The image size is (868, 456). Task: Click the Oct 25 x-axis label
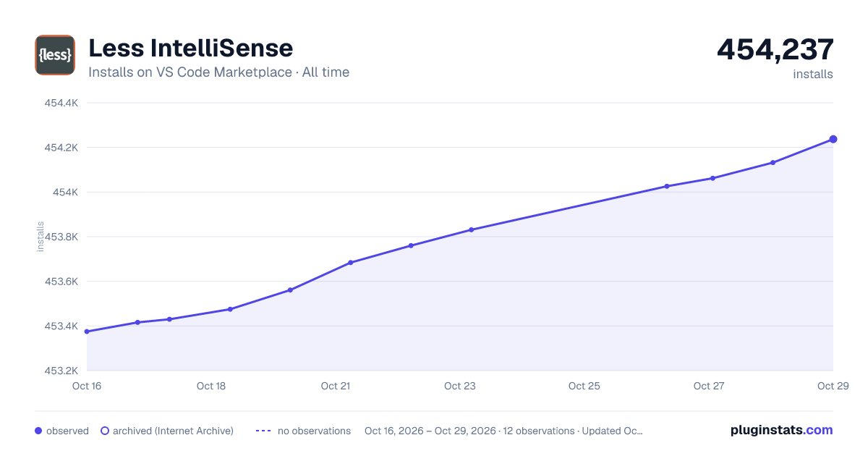point(584,386)
